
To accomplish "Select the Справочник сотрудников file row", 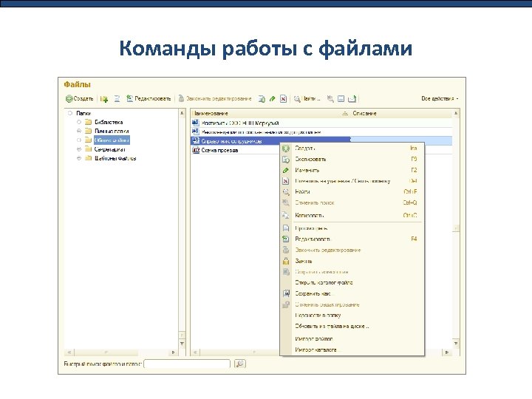I will point(321,141).
